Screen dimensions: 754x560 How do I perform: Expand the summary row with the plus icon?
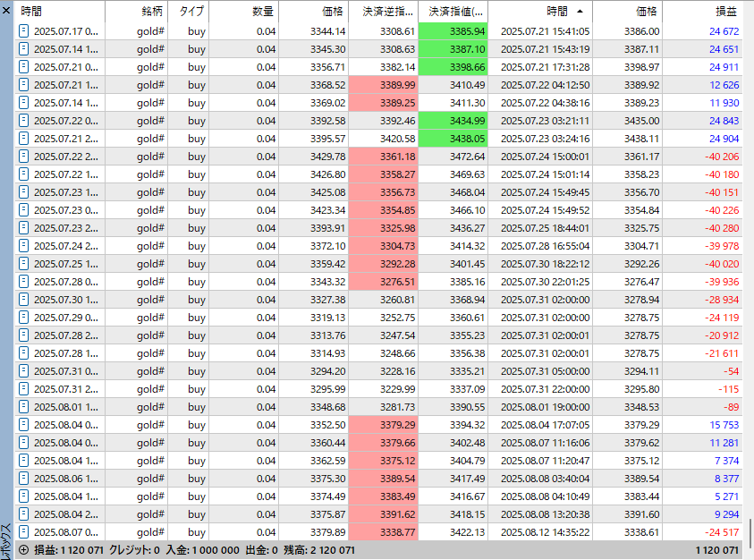coord(23,550)
